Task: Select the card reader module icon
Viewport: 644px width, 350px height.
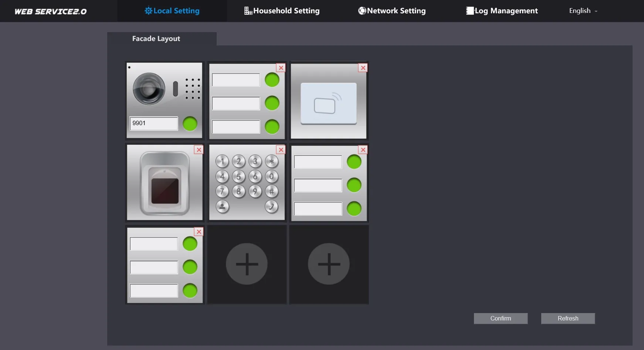Action: click(x=329, y=104)
